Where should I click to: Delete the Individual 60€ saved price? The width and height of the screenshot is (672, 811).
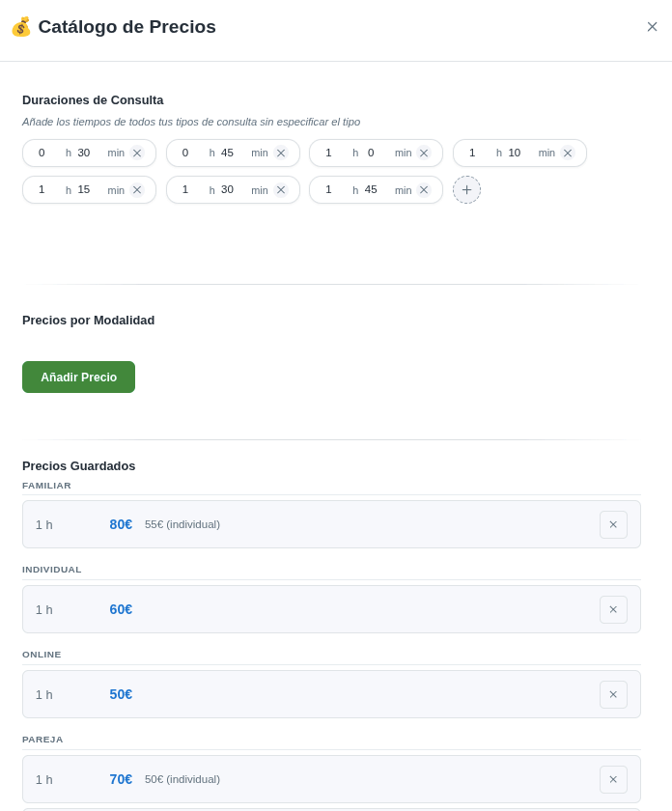613,609
